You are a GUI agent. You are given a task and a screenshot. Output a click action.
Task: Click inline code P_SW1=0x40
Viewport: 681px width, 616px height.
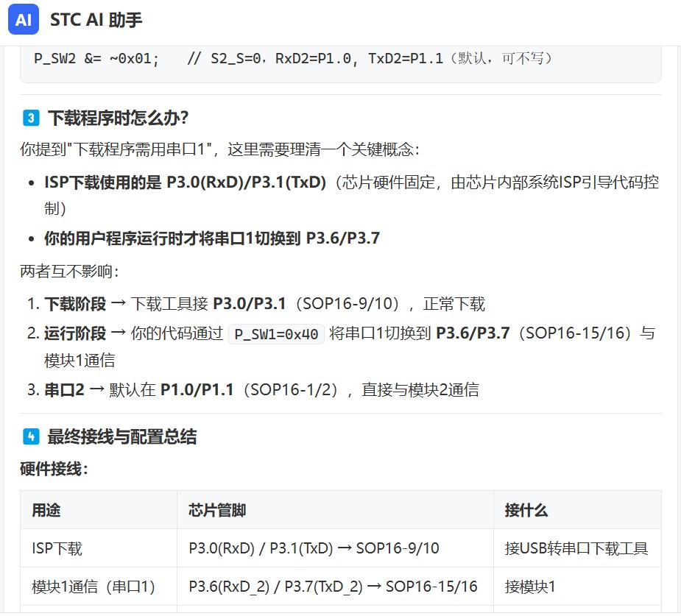(276, 334)
